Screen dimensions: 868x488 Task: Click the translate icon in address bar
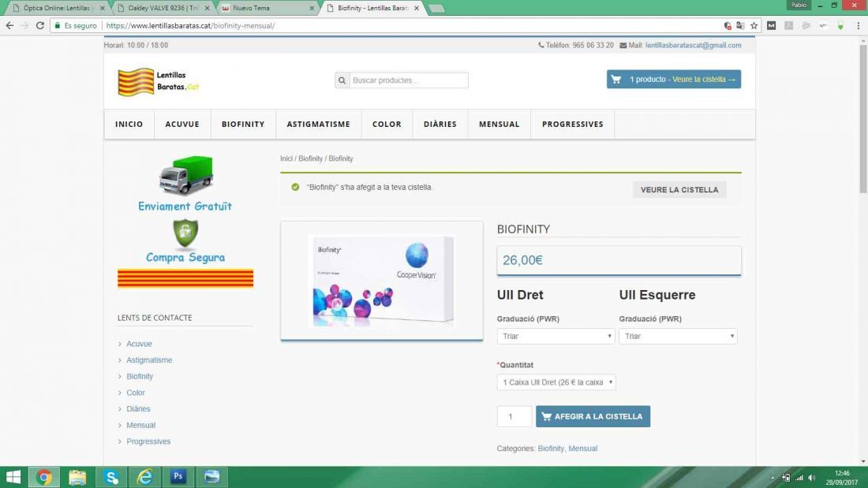click(740, 25)
